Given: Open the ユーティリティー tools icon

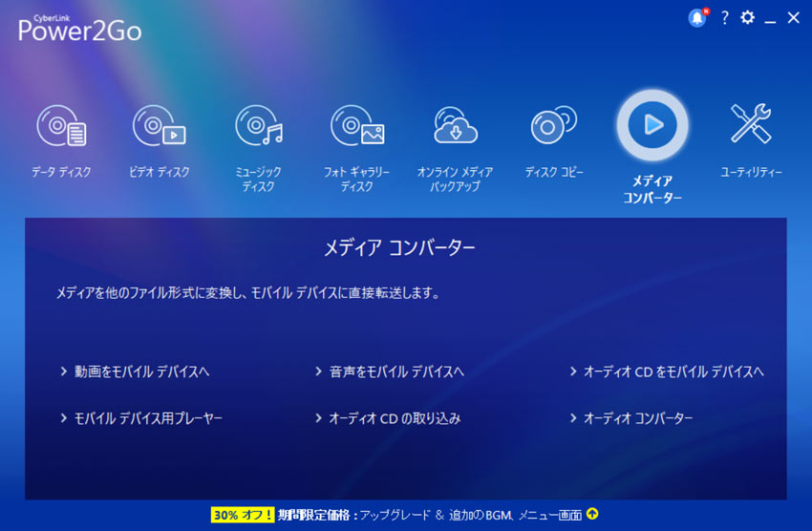Looking at the screenshot, I should point(751,123).
